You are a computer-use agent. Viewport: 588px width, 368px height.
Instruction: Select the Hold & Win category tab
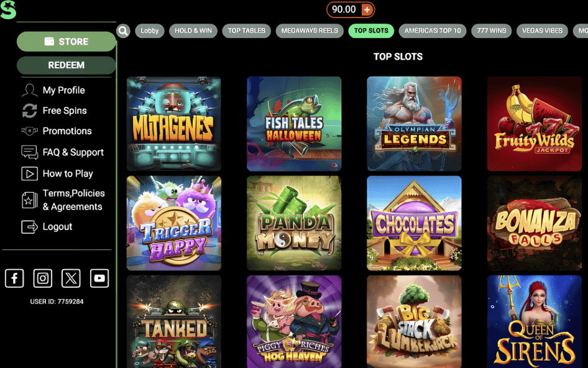click(193, 30)
